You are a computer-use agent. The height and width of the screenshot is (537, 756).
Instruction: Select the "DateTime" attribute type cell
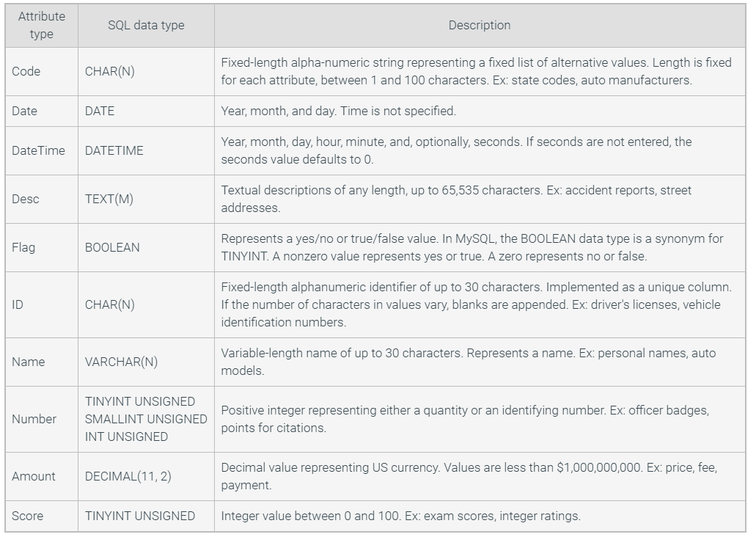(x=38, y=151)
